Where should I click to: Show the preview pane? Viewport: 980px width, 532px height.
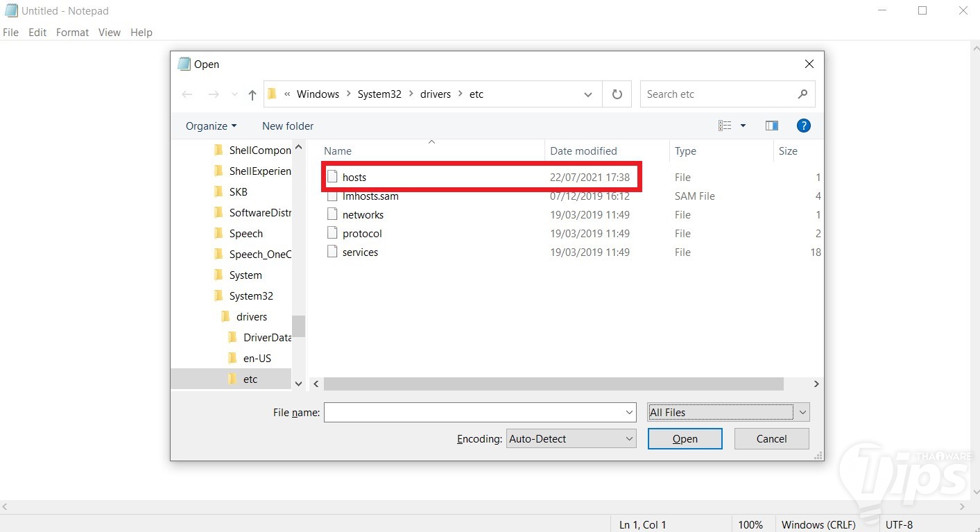772,126
